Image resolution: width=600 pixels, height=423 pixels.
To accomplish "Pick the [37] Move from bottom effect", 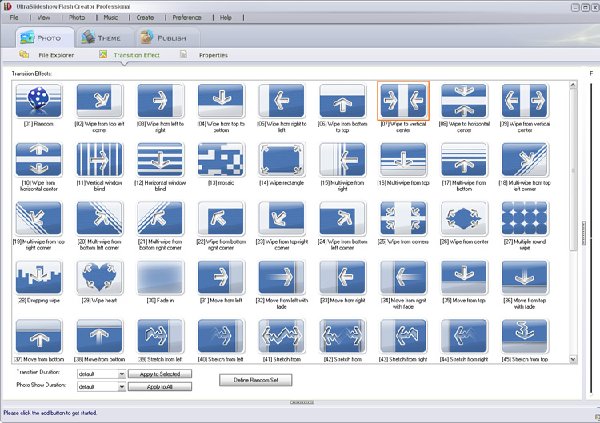I will pos(39,336).
